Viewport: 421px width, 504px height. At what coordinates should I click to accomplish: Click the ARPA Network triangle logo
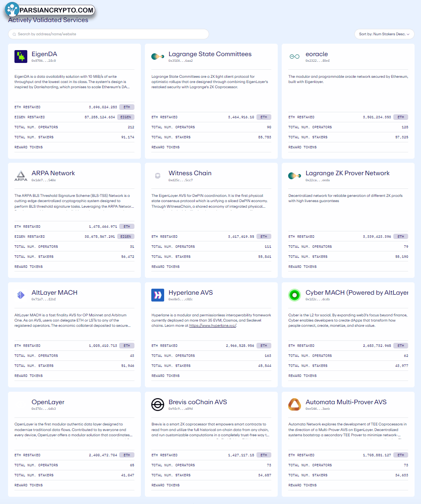[x=21, y=176]
